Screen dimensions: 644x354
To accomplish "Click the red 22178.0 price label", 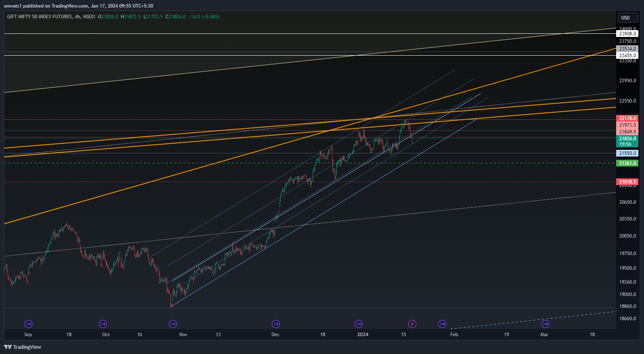I will [628, 118].
